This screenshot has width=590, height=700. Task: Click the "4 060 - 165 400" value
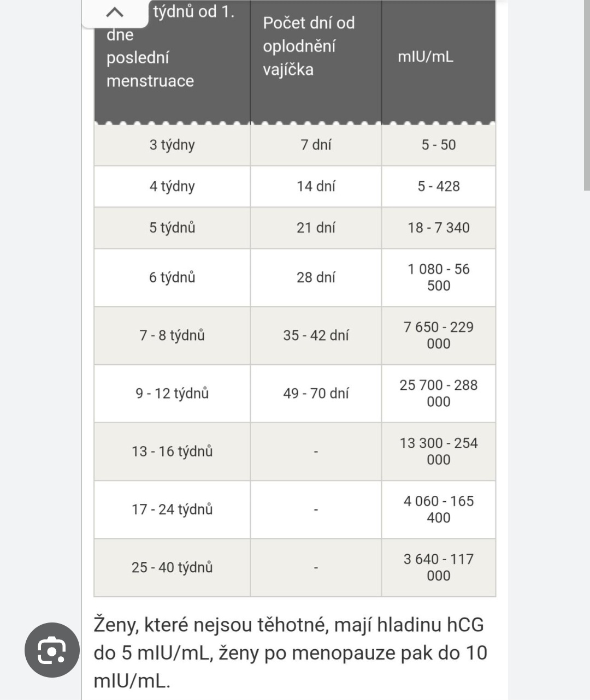coord(438,509)
